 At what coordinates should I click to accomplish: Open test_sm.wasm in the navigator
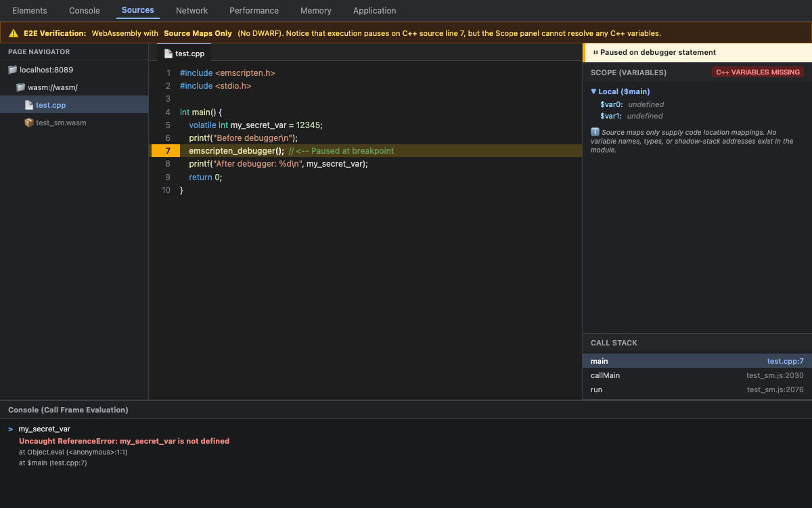tap(74, 123)
